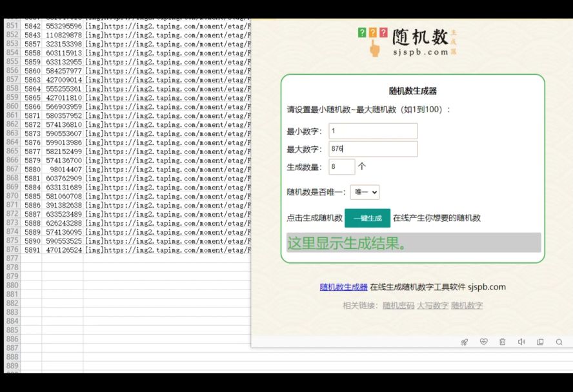Viewport: 573px width, 392px height.
Task: Open the 随机密码 related link
Action: (x=398, y=306)
